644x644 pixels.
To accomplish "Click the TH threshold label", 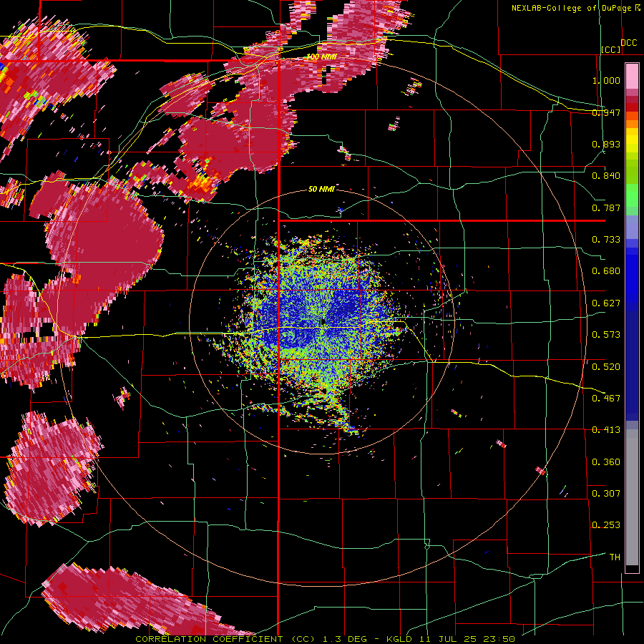I will [615, 557].
